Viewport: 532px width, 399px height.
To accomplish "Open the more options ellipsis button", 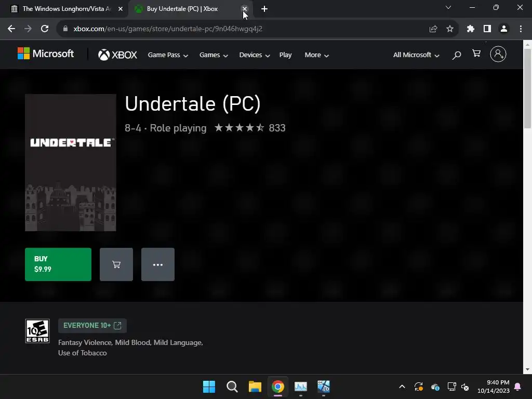I will (158, 264).
